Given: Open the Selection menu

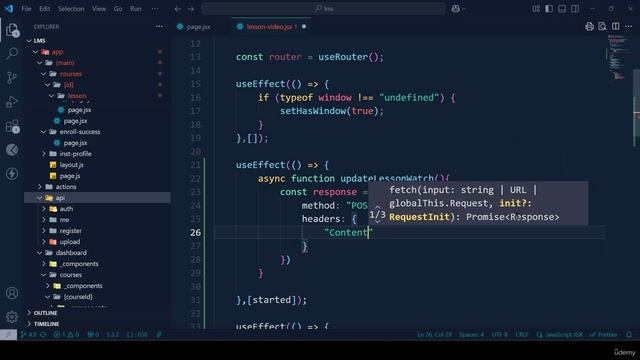Looking at the screenshot, I should (x=71, y=9).
